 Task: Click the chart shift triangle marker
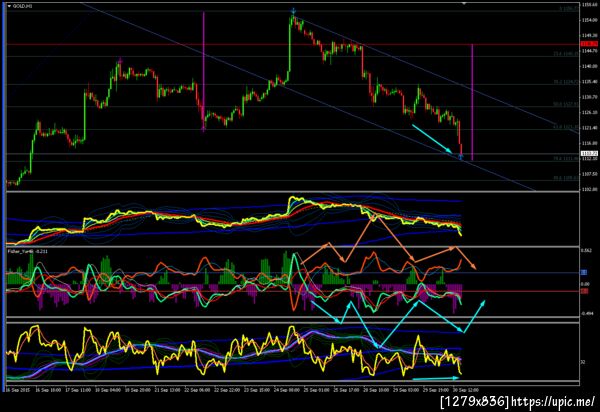coord(464,3)
